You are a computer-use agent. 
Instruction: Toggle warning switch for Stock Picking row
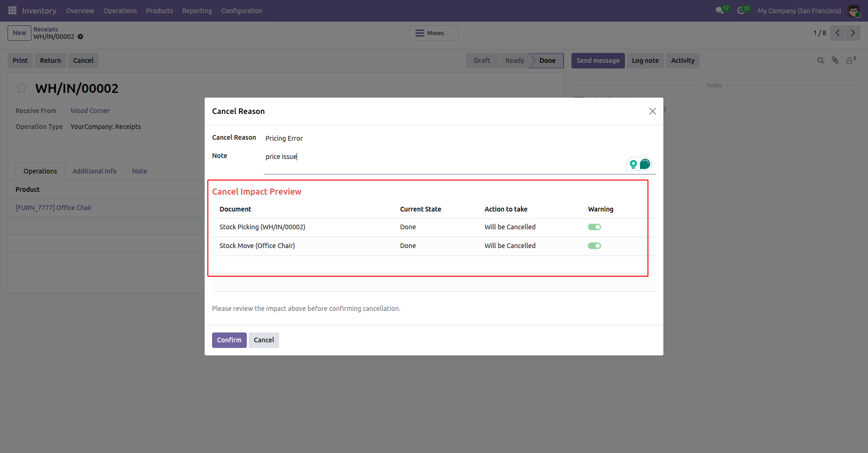pyautogui.click(x=594, y=227)
